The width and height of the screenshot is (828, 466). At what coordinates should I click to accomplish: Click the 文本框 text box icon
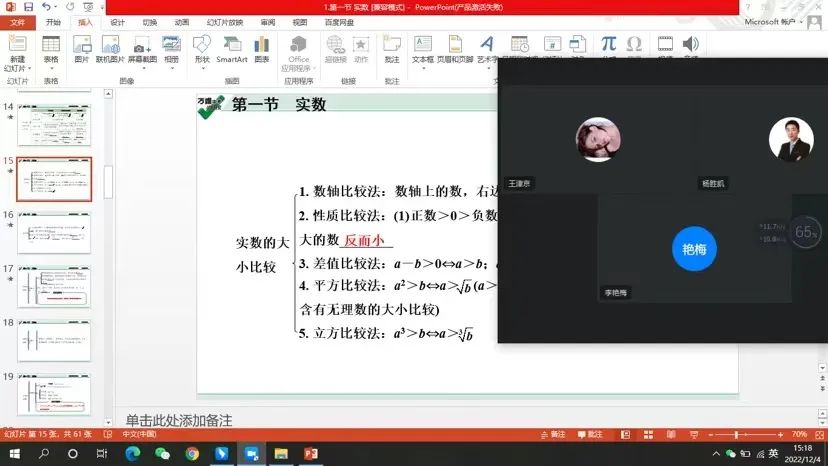(423, 48)
